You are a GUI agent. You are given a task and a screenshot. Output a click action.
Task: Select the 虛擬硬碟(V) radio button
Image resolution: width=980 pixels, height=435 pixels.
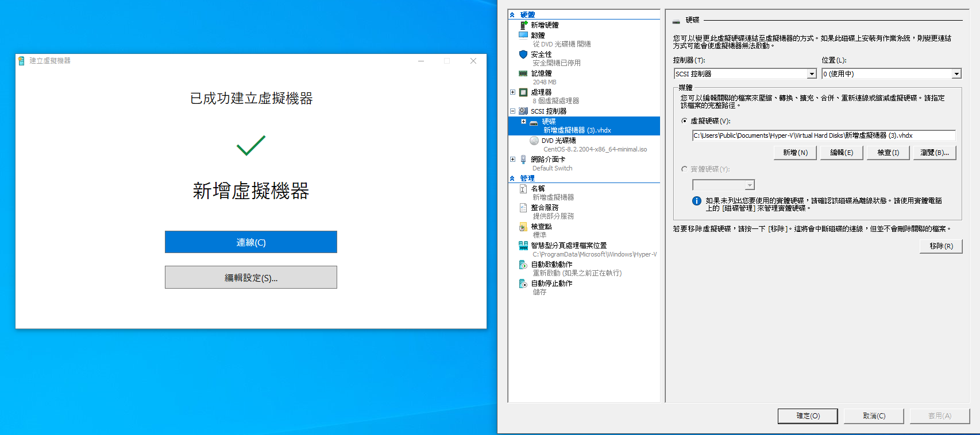(684, 121)
